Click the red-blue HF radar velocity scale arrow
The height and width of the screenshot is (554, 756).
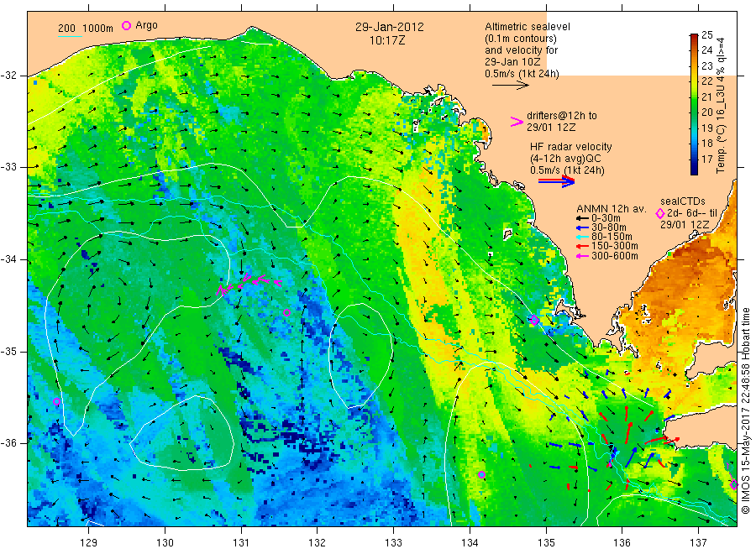(556, 180)
